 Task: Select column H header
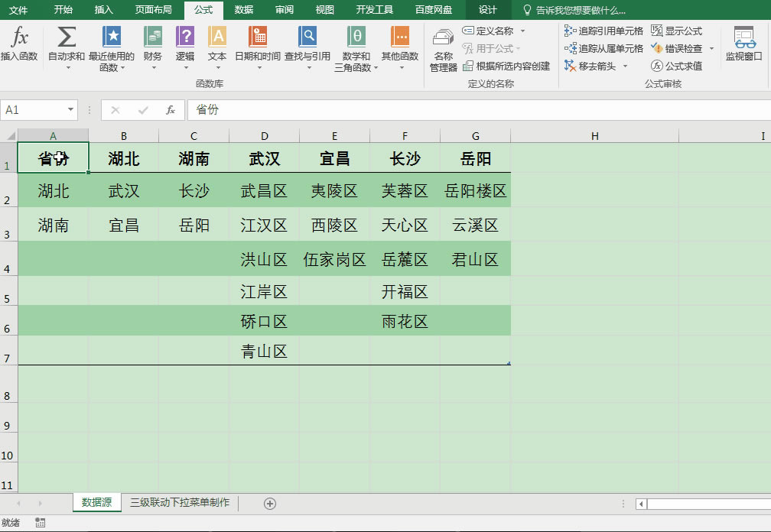(595, 136)
